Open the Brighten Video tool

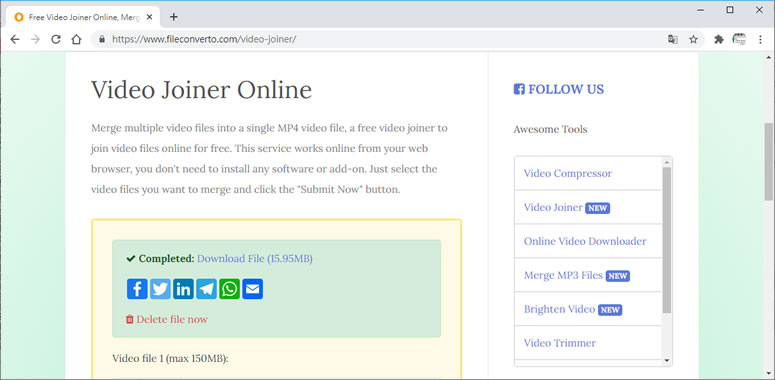tap(560, 309)
